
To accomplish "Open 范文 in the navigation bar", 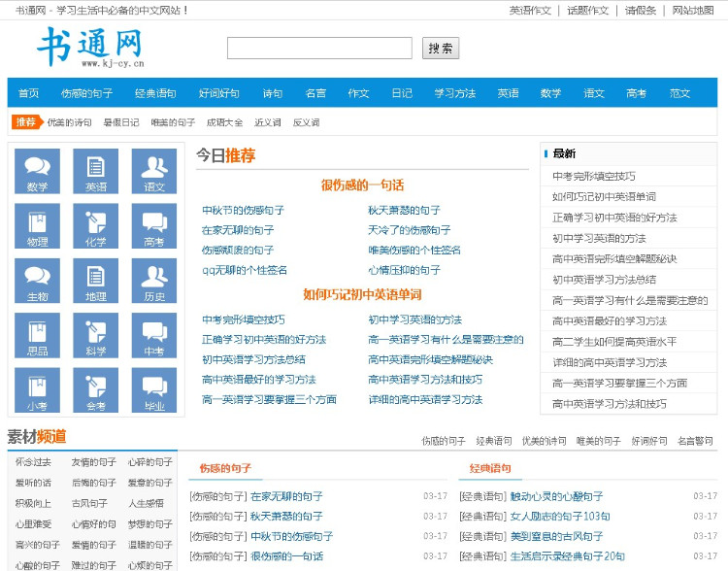I will tap(679, 93).
